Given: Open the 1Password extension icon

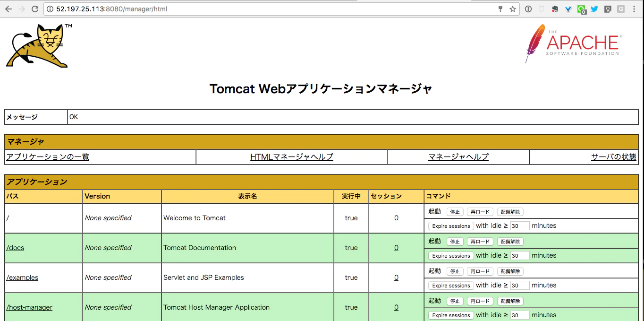Looking at the screenshot, I should (528, 9).
